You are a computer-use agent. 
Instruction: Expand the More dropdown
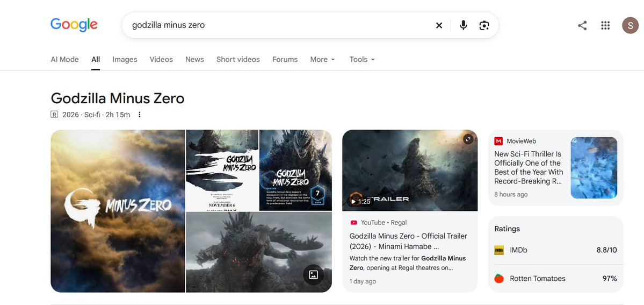pyautogui.click(x=323, y=59)
